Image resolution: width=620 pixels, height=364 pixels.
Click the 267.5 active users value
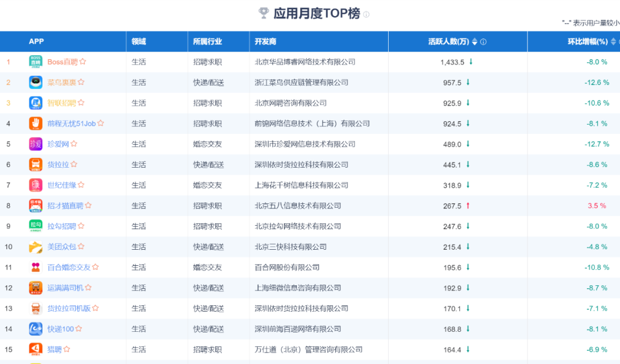click(452, 206)
